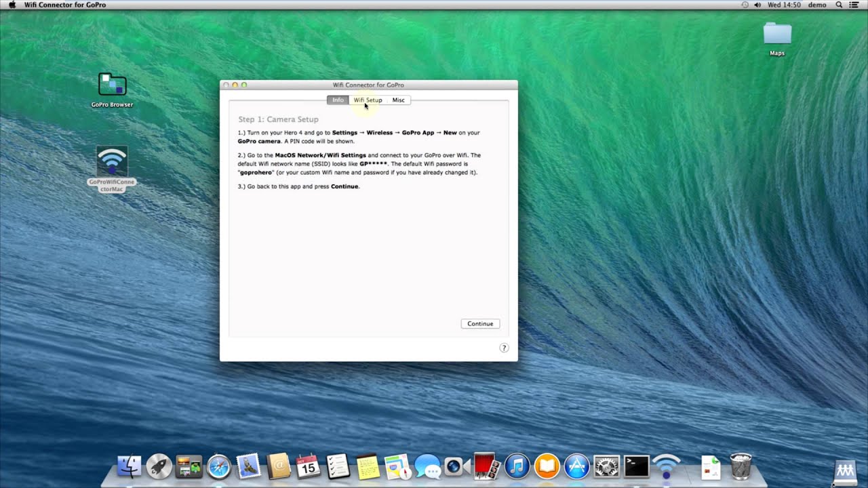
Task: Open System Preferences gear in dock
Action: (606, 466)
